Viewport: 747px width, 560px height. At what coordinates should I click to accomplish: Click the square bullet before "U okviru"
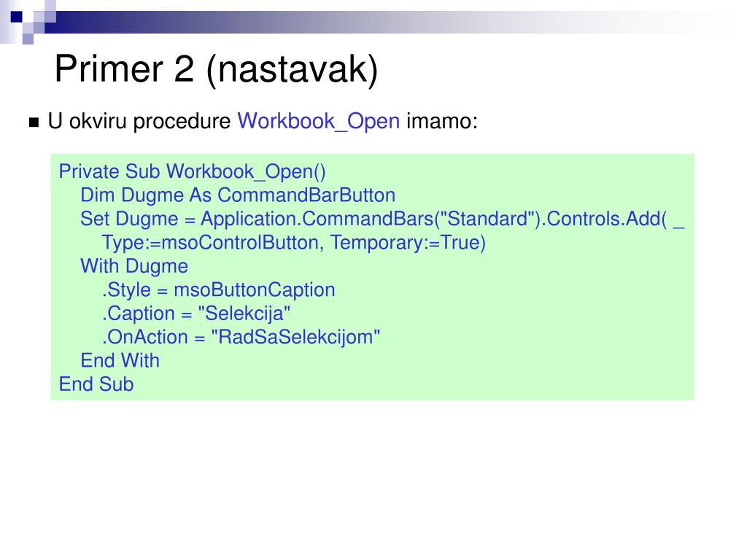click(34, 122)
